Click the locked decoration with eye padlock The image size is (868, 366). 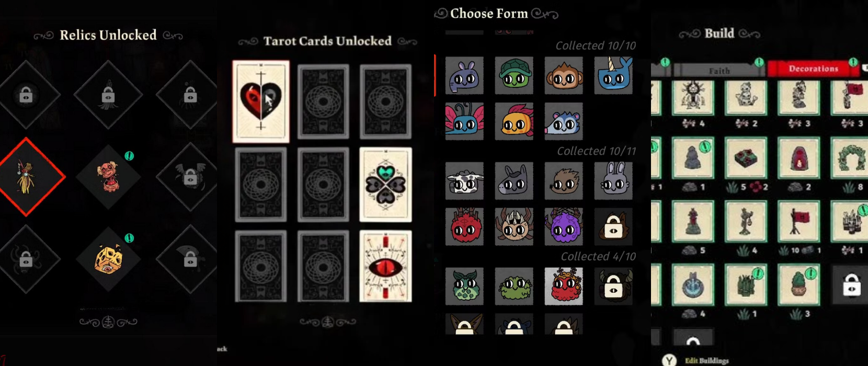(x=851, y=285)
